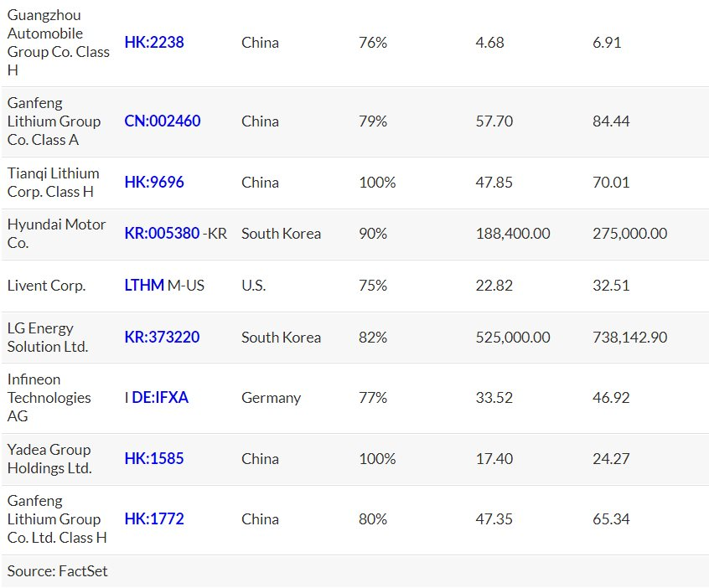709x588 pixels.
Task: Click the Source: FactSet footer text
Action: [x=58, y=571]
